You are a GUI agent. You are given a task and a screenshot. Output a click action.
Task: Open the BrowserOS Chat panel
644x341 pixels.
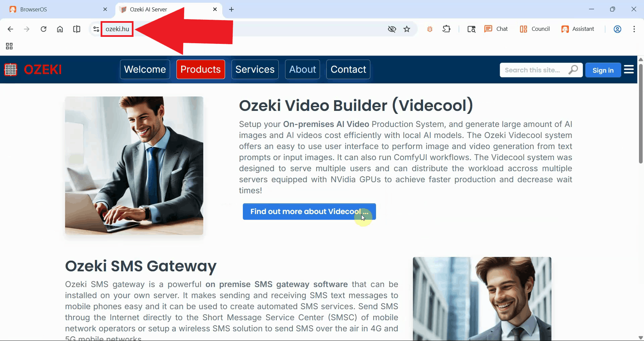[x=496, y=29]
